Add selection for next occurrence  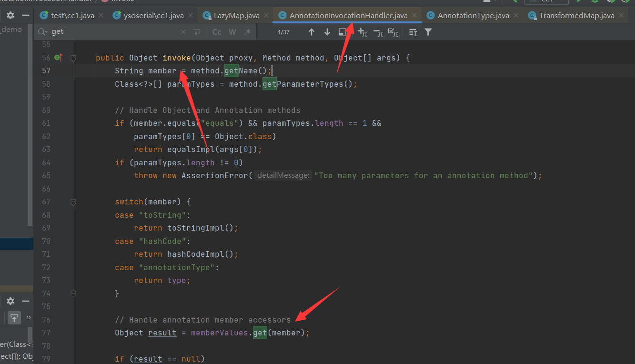tap(362, 32)
